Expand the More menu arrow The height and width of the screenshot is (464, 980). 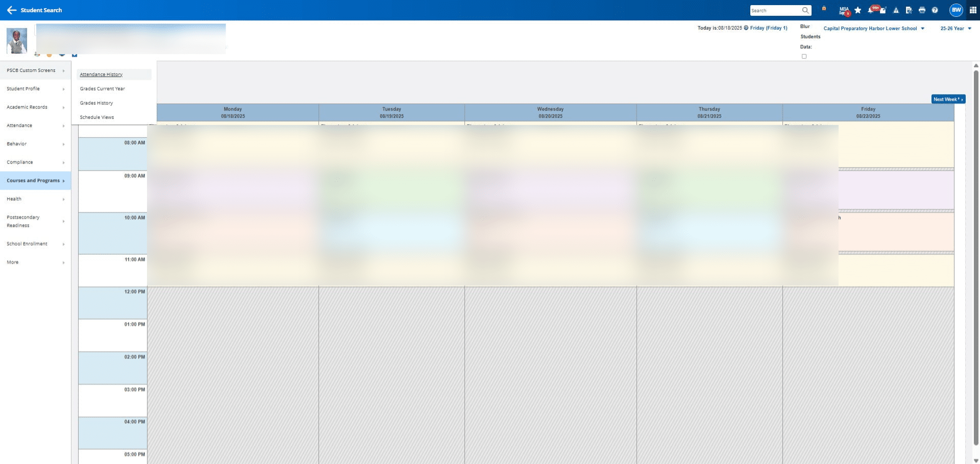coord(64,263)
